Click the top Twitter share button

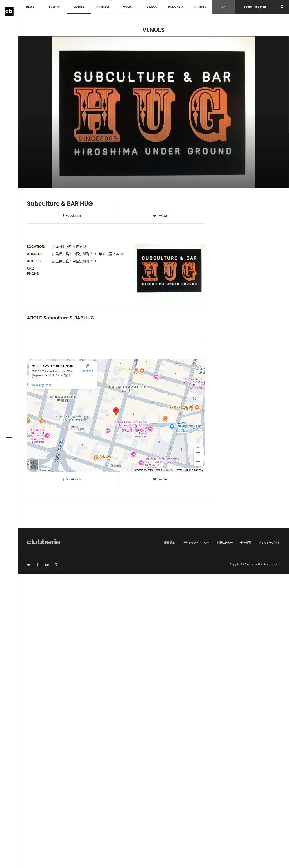point(161,216)
